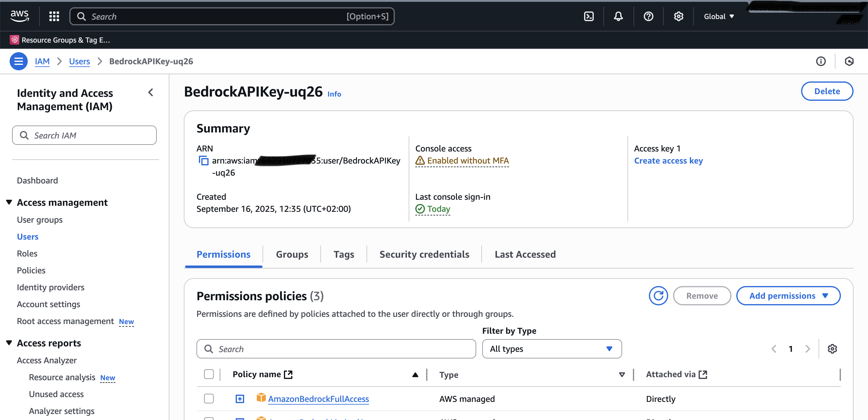Viewport: 868px width, 420px height.
Task: Switch to the Security credentials tab
Action: point(424,254)
